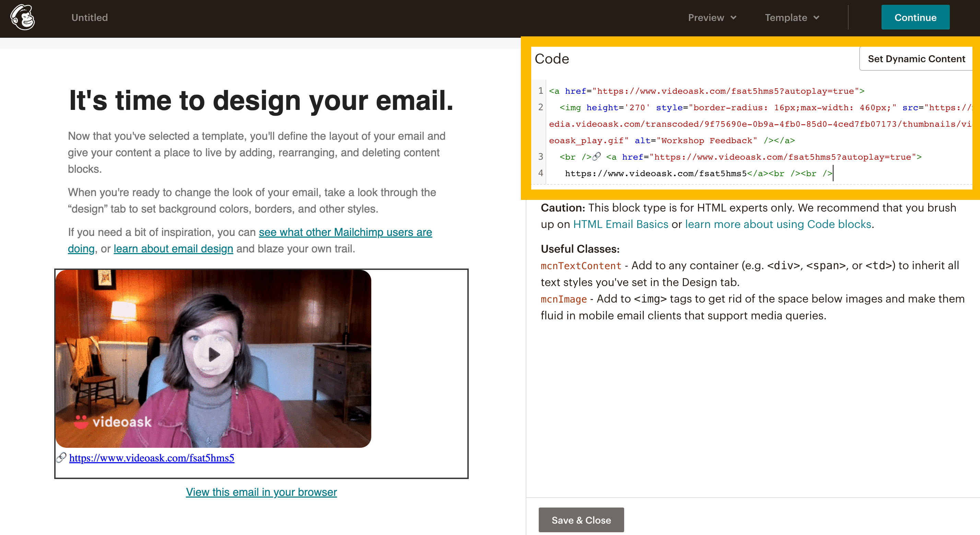Click inside code editor on line 1

706,91
